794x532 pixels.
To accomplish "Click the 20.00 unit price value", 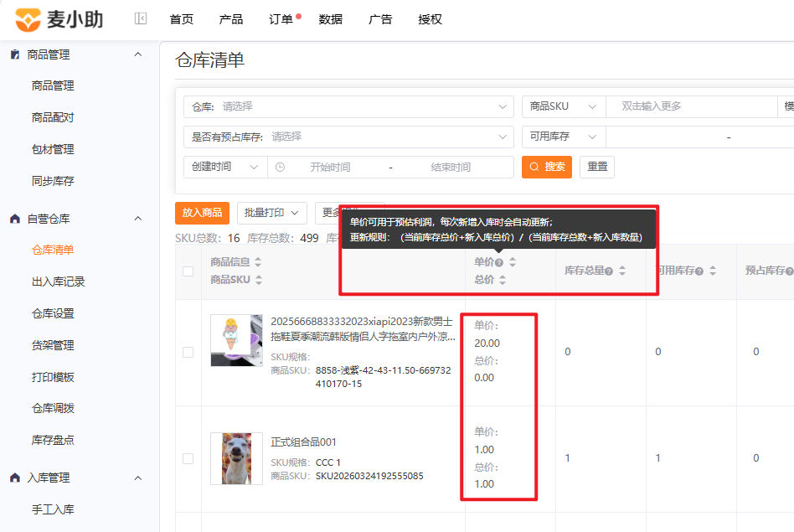I will pos(487,343).
